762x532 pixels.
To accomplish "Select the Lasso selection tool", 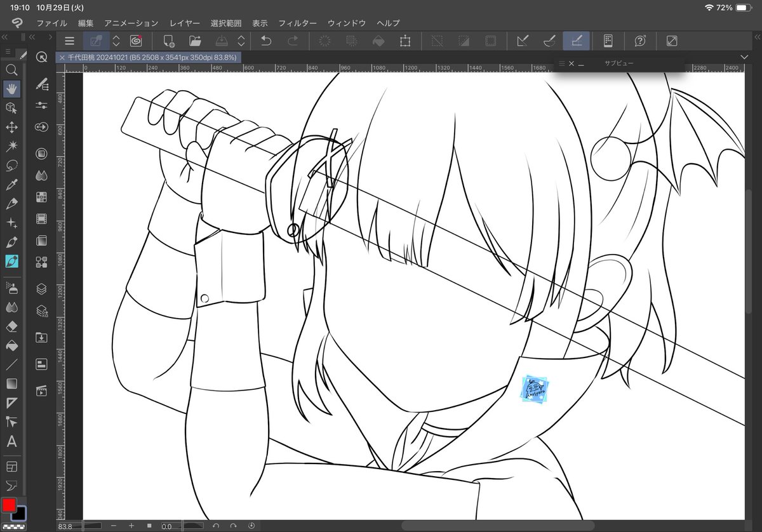I will (x=11, y=166).
